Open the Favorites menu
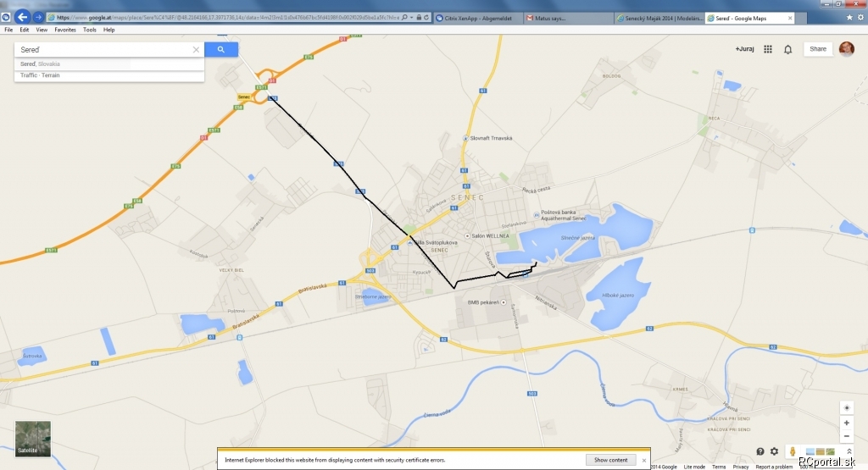This screenshot has height=470, width=868. click(x=65, y=30)
